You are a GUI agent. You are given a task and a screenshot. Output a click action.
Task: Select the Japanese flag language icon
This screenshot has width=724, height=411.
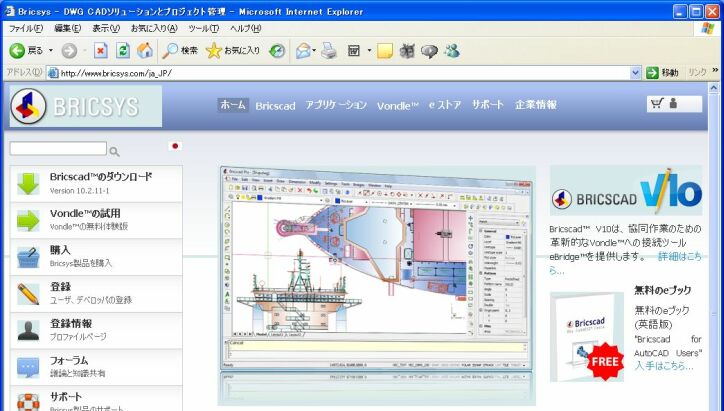point(175,146)
